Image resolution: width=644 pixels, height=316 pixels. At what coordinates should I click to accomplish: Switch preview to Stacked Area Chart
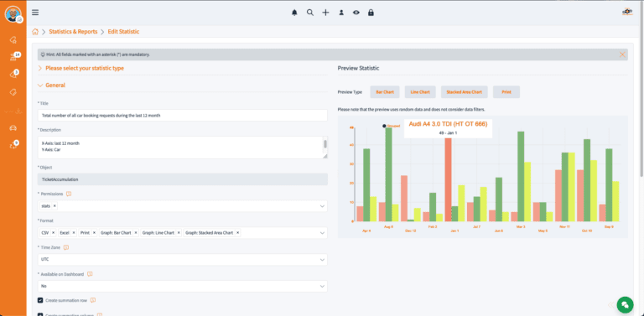click(x=464, y=92)
